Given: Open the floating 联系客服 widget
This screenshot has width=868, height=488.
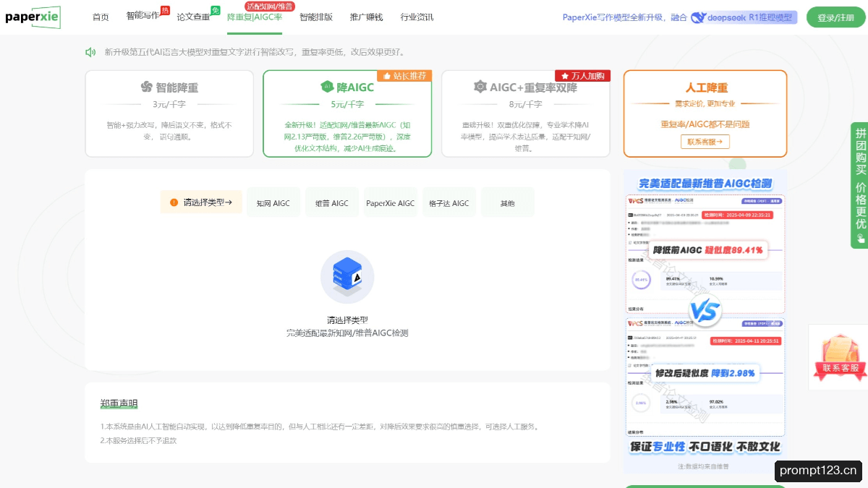Looking at the screenshot, I should click(x=841, y=358).
